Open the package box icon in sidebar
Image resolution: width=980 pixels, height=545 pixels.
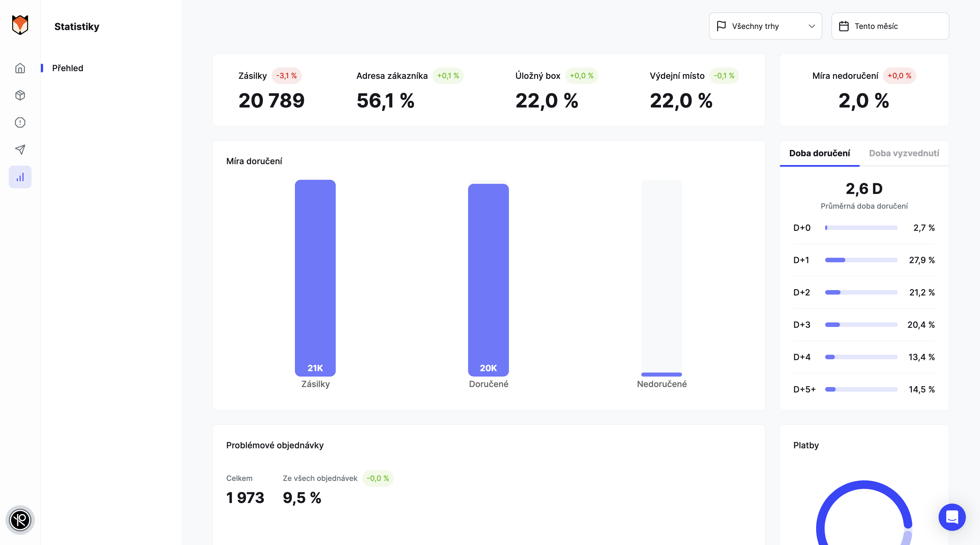20,95
